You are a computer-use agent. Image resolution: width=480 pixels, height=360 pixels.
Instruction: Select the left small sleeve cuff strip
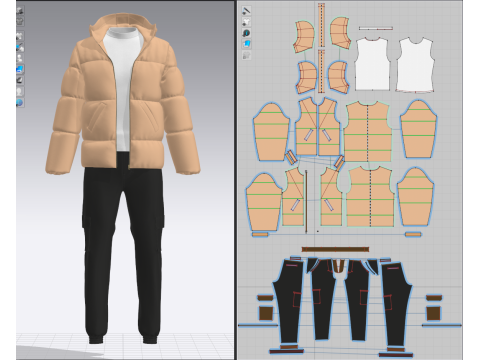260,235
